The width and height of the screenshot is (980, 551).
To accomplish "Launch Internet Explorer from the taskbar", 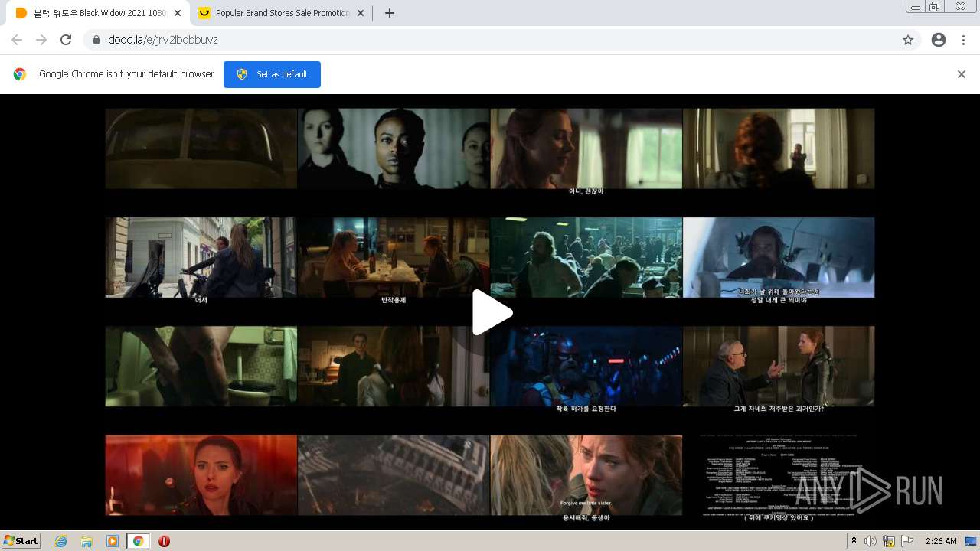I will coord(60,541).
